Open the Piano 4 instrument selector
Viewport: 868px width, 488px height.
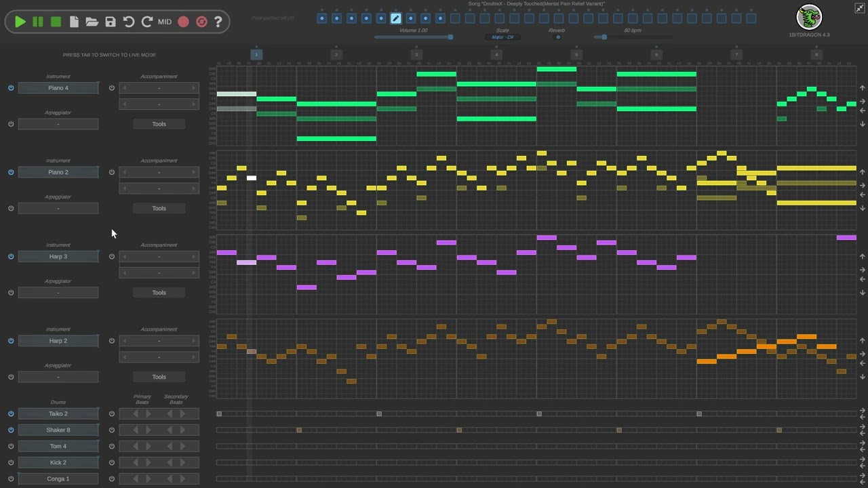click(x=58, y=87)
